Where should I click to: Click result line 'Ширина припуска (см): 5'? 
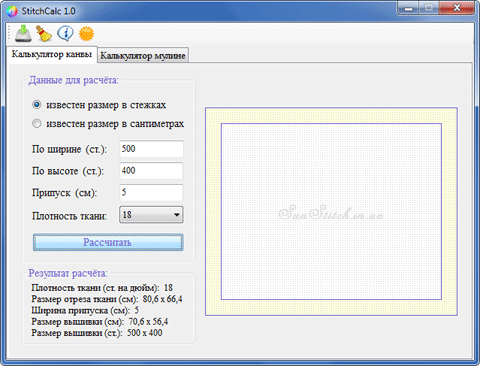[85, 310]
